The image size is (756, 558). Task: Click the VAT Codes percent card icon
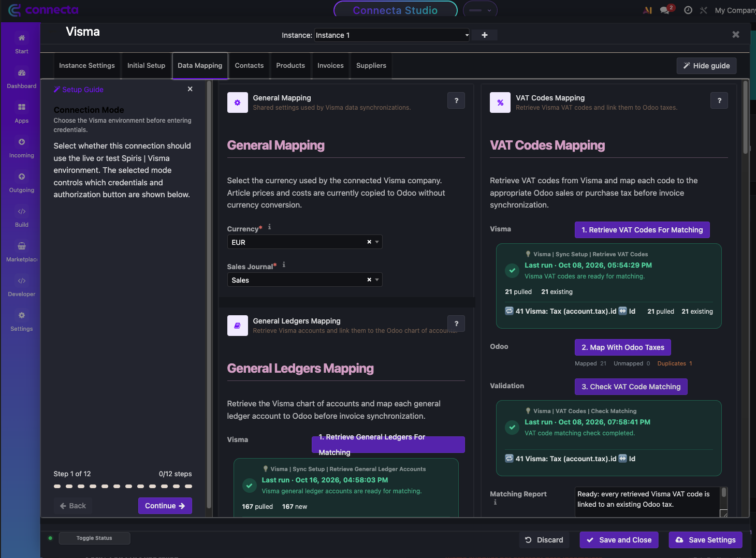pos(500,102)
